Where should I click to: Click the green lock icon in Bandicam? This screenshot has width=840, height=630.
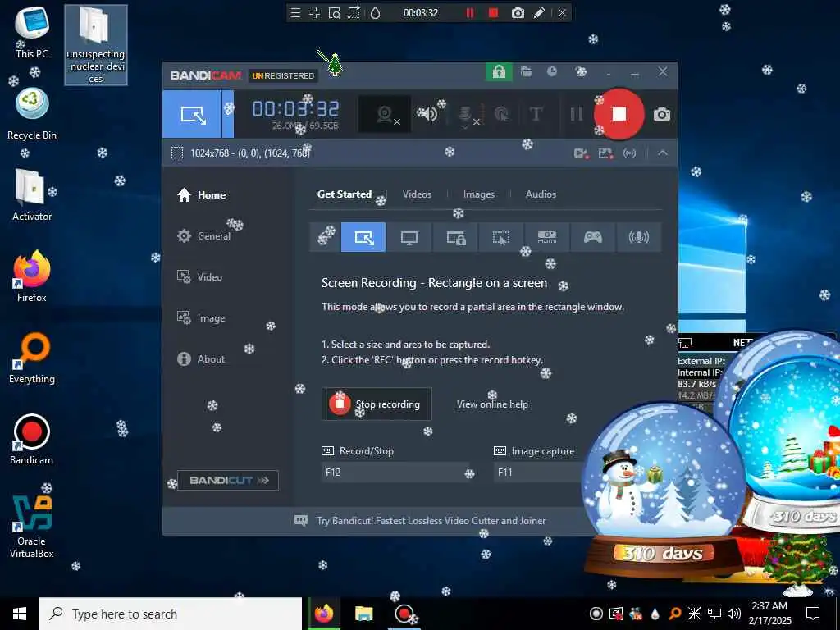499,72
